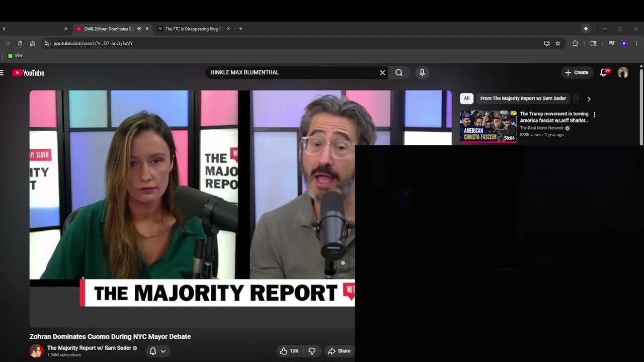Screen dimensions: 644x362
Task: Install app icon in address bar
Action: pos(546,43)
